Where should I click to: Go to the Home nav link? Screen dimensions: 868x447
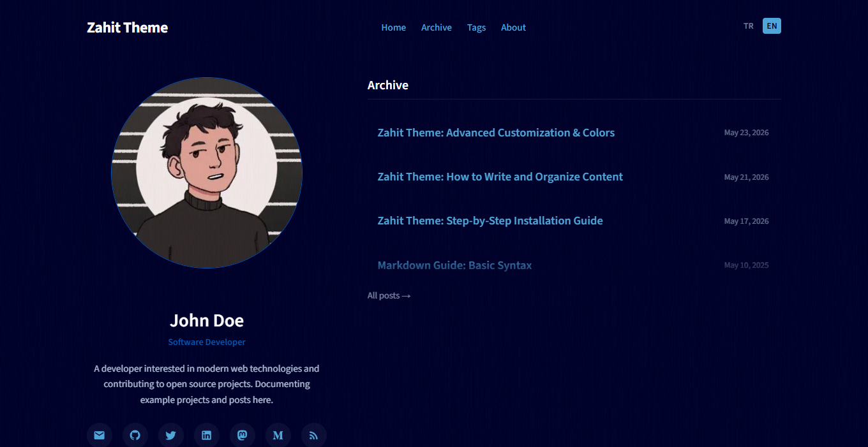[x=394, y=27]
